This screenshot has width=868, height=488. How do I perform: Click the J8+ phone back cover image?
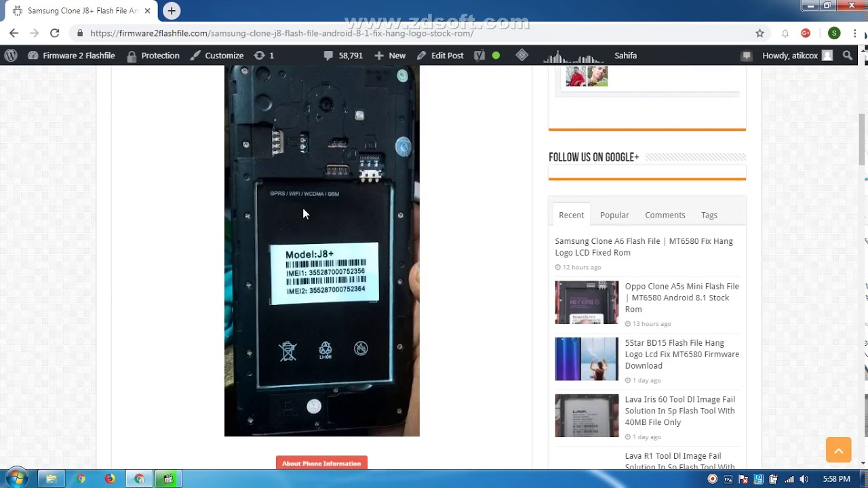322,251
